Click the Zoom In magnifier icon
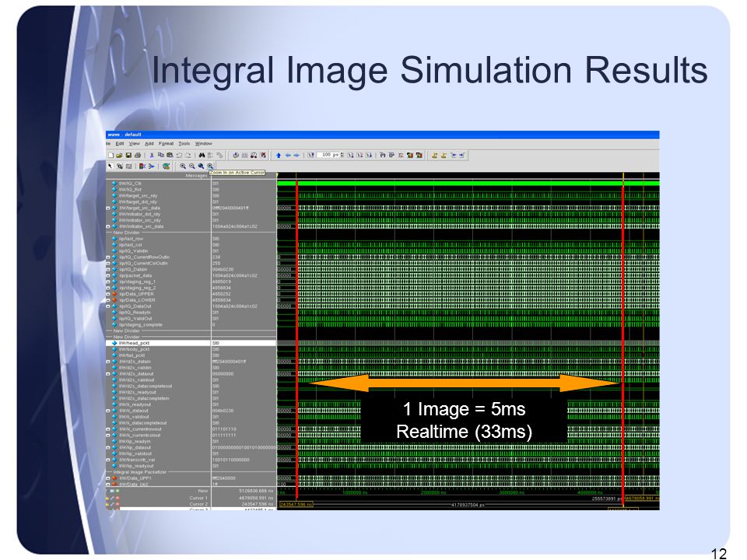The height and width of the screenshot is (560, 747). pyautogui.click(x=183, y=166)
